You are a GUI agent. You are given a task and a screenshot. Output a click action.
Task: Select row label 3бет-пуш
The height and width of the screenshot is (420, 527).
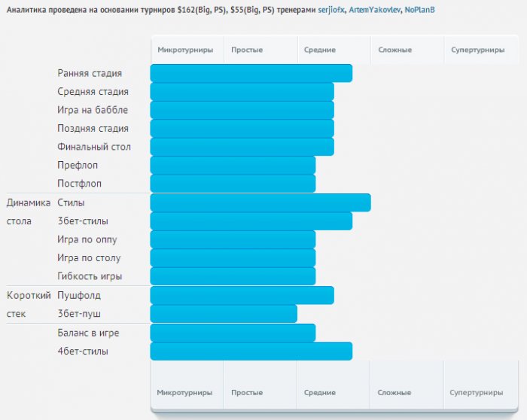(x=78, y=314)
